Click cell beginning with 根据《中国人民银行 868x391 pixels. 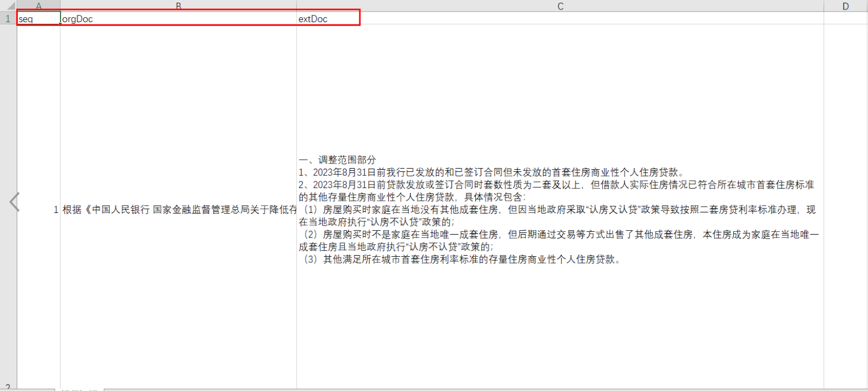[178, 210]
